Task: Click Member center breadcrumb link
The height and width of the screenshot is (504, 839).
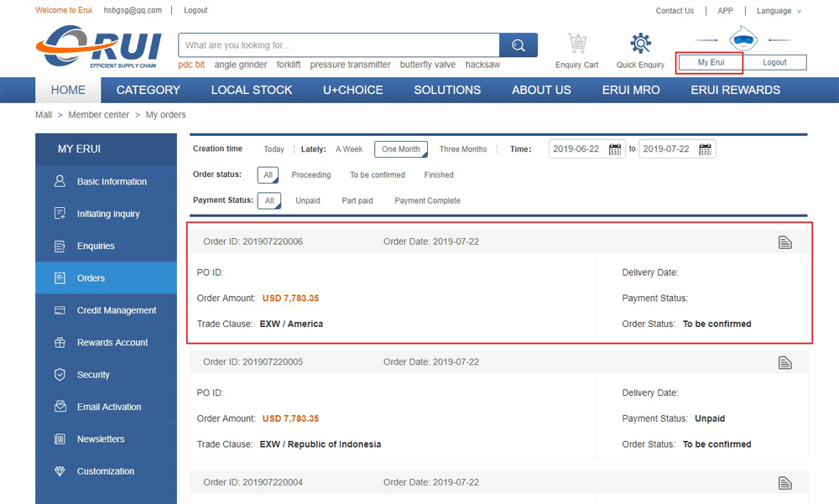Action: point(98,115)
